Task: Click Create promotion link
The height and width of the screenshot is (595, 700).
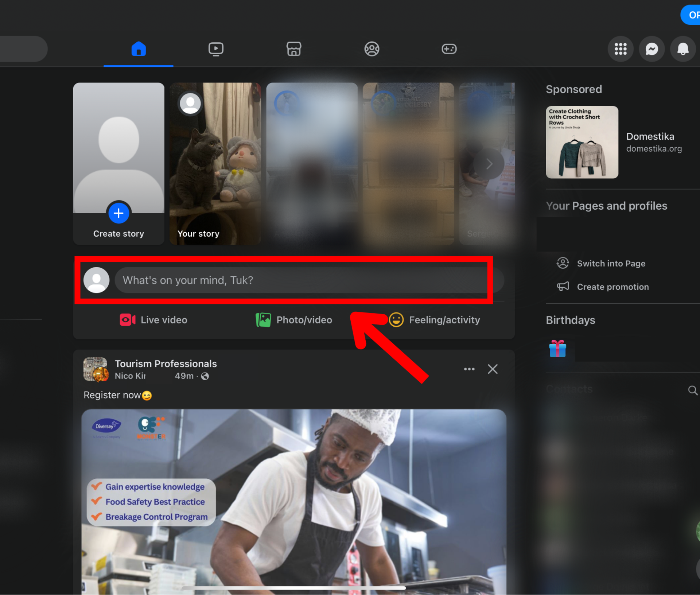Action: (x=612, y=287)
